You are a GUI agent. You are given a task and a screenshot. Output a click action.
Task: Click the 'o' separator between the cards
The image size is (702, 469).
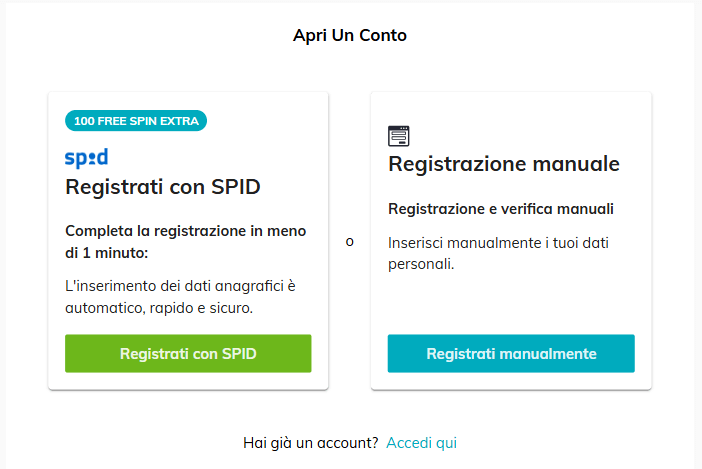coord(350,242)
